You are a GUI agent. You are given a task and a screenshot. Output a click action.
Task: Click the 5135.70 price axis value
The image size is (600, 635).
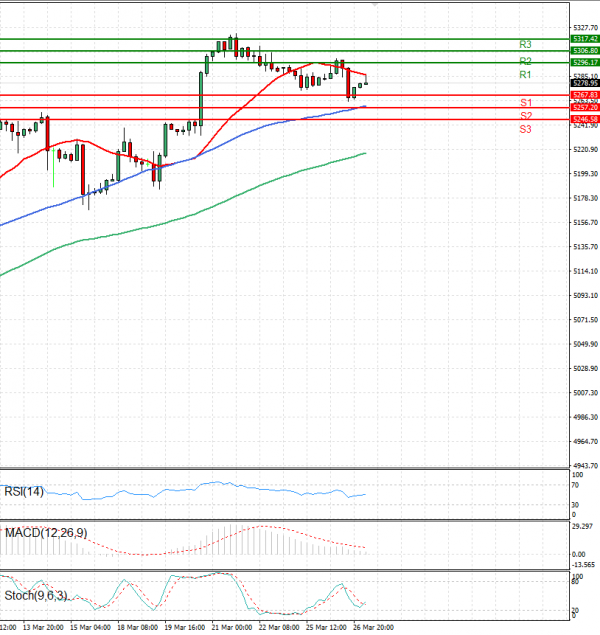(585, 247)
